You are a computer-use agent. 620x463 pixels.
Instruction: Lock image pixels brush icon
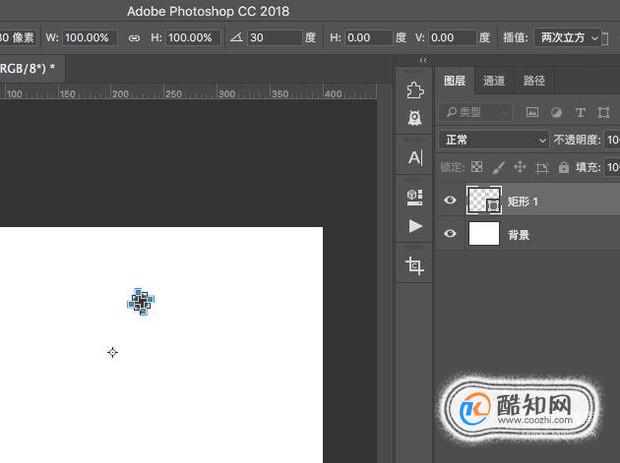tap(498, 168)
